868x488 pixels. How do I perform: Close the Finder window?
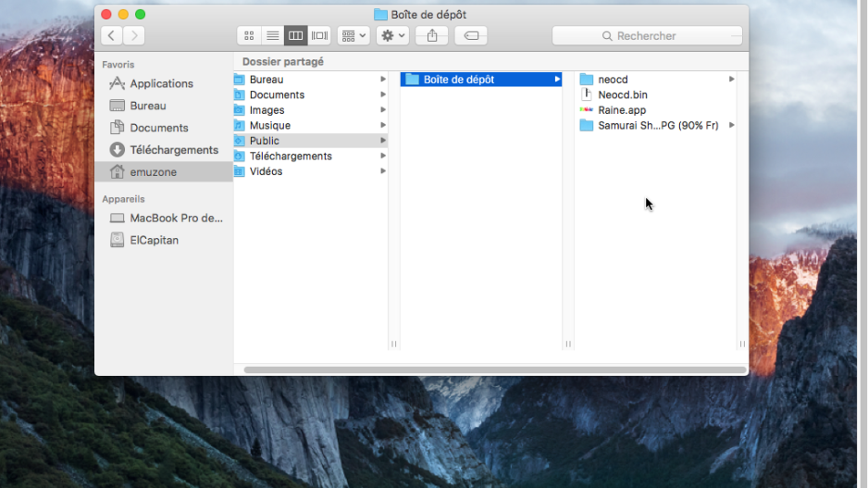(x=106, y=15)
